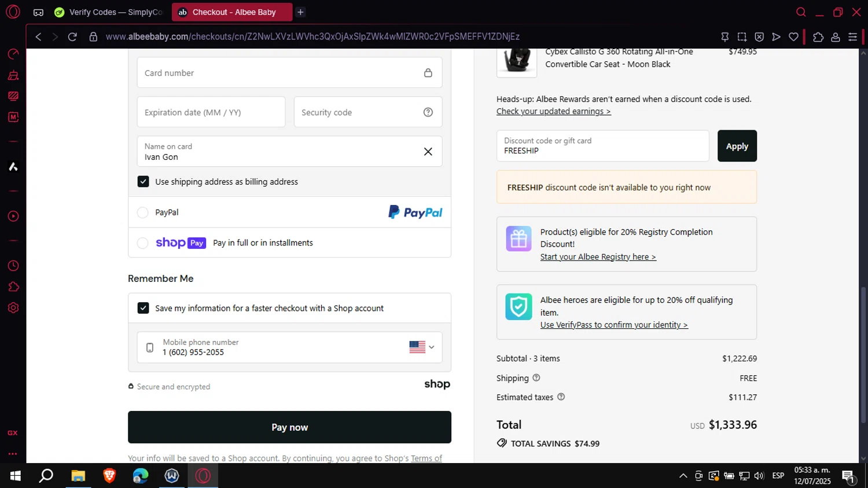
Task: Reload the checkout page
Action: coord(72,36)
